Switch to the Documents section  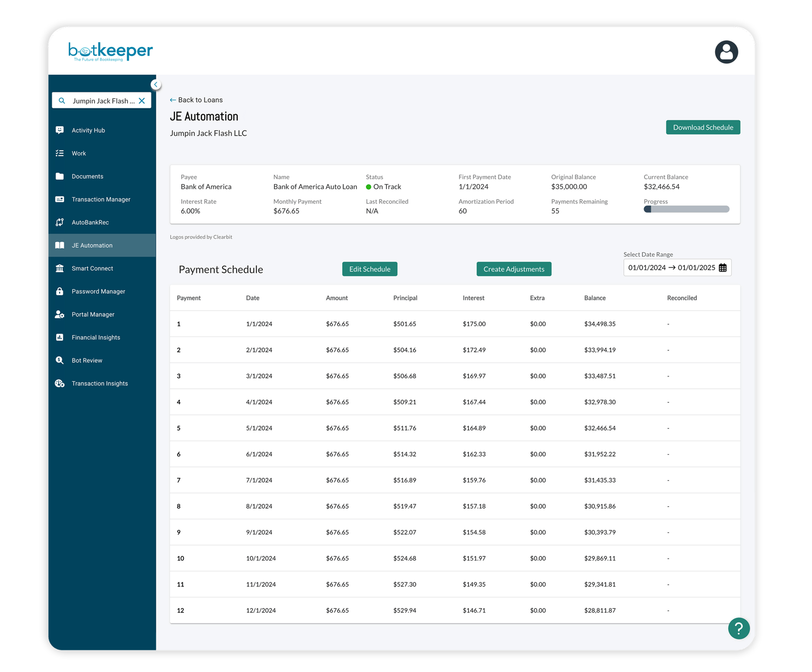coord(87,176)
